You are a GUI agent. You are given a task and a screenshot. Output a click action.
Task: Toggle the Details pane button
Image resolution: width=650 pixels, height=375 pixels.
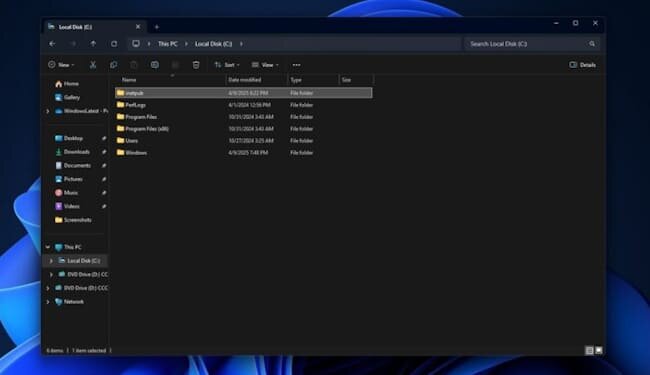pos(582,65)
